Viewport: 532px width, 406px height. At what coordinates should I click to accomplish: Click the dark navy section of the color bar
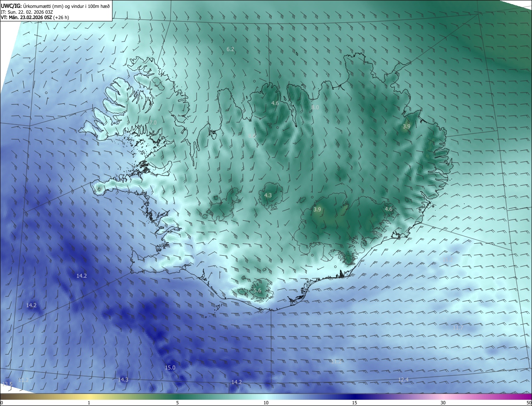(355, 396)
